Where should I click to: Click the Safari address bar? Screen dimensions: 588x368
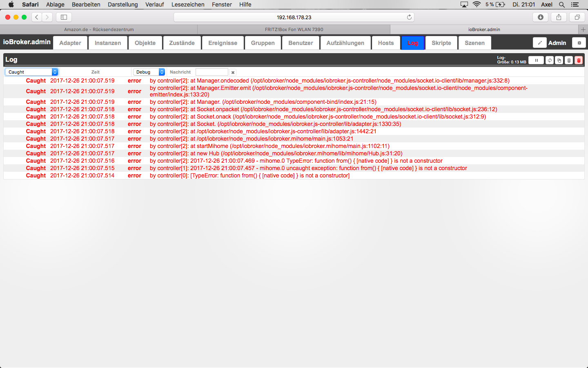pyautogui.click(x=294, y=17)
